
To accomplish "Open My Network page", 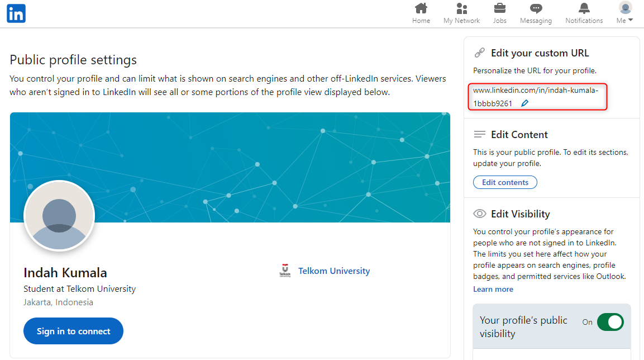I will 462,13.
